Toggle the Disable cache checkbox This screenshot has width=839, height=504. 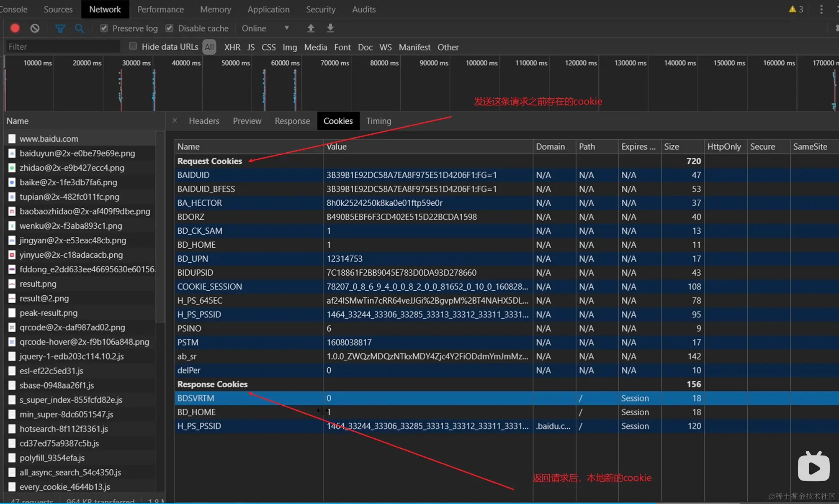170,28
